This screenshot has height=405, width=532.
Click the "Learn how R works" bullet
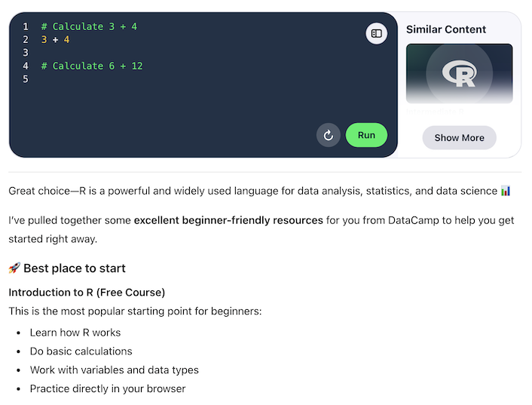point(75,332)
